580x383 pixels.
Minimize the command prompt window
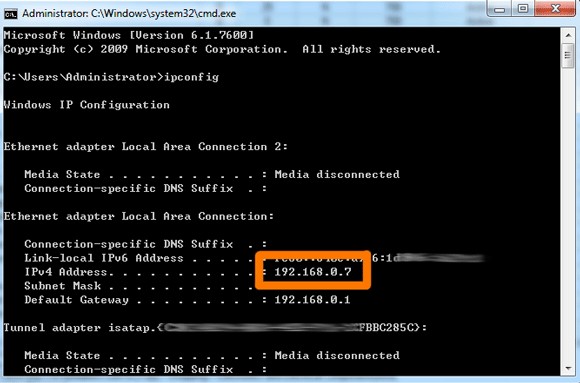[x=499, y=9]
